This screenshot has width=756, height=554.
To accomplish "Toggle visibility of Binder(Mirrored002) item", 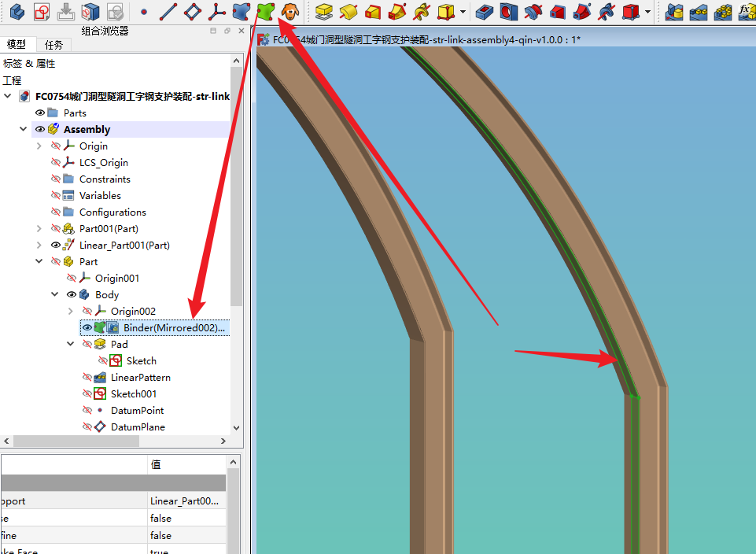I will (x=87, y=328).
